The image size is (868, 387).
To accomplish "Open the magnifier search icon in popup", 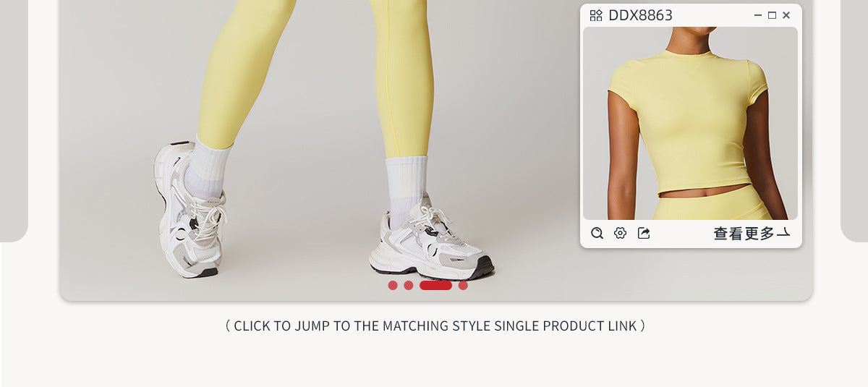I will tap(597, 233).
